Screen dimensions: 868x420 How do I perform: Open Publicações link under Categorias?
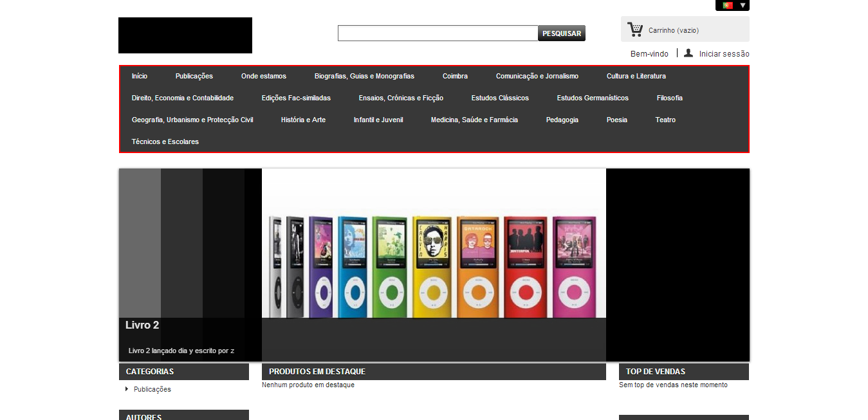(152, 389)
